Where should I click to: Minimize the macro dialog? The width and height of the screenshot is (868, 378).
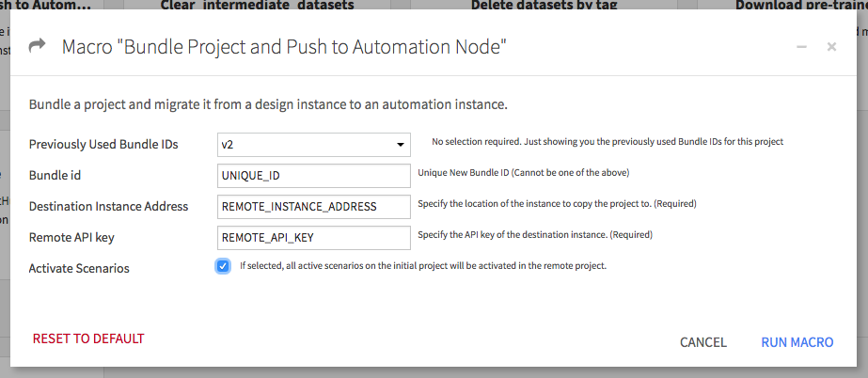coord(801,46)
